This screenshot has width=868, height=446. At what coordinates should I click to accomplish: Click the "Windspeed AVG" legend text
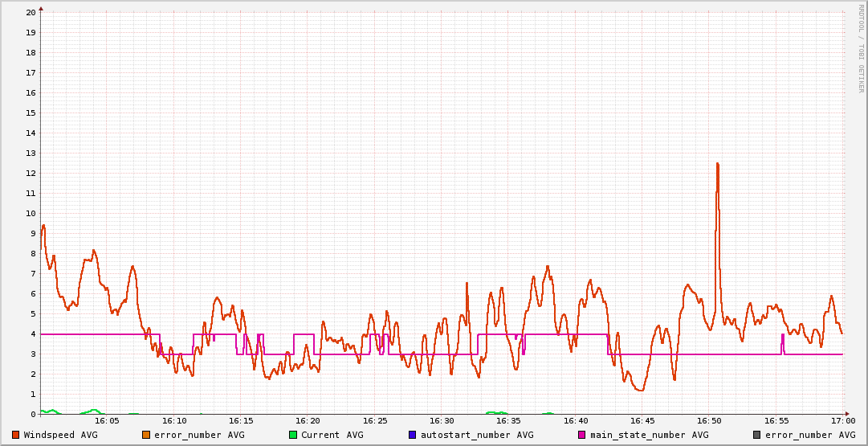click(x=60, y=435)
